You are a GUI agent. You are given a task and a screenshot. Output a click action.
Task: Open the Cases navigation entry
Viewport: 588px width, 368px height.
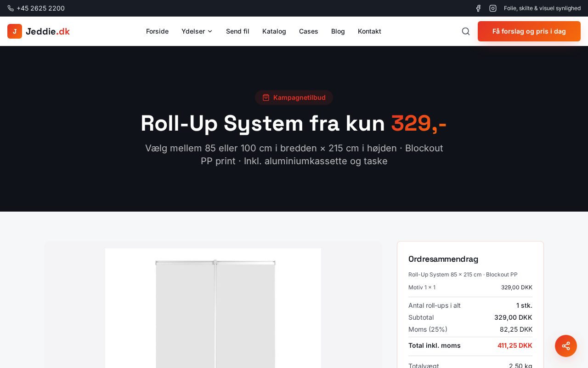pyautogui.click(x=308, y=31)
